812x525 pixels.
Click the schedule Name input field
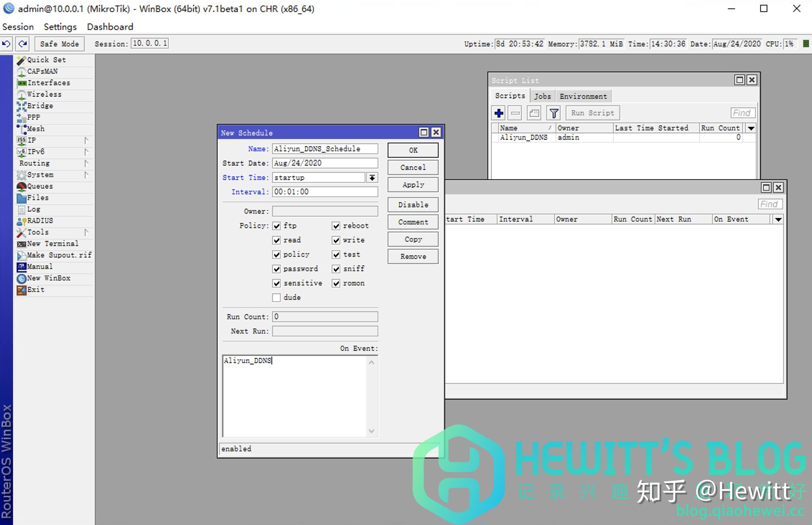[x=325, y=149]
